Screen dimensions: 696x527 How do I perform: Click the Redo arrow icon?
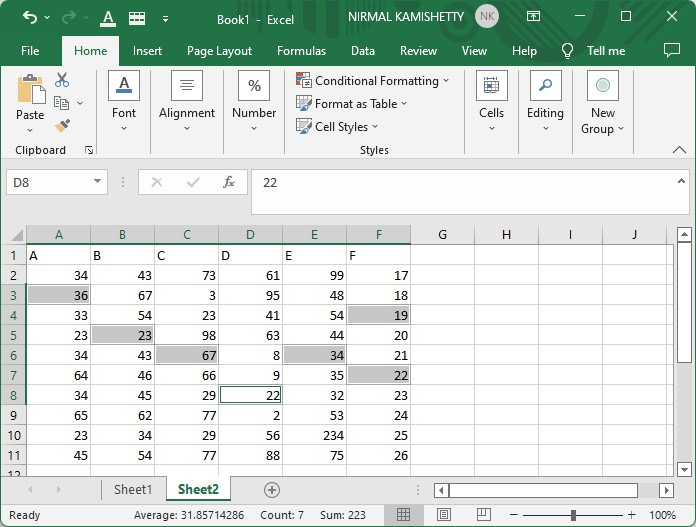click(69, 18)
